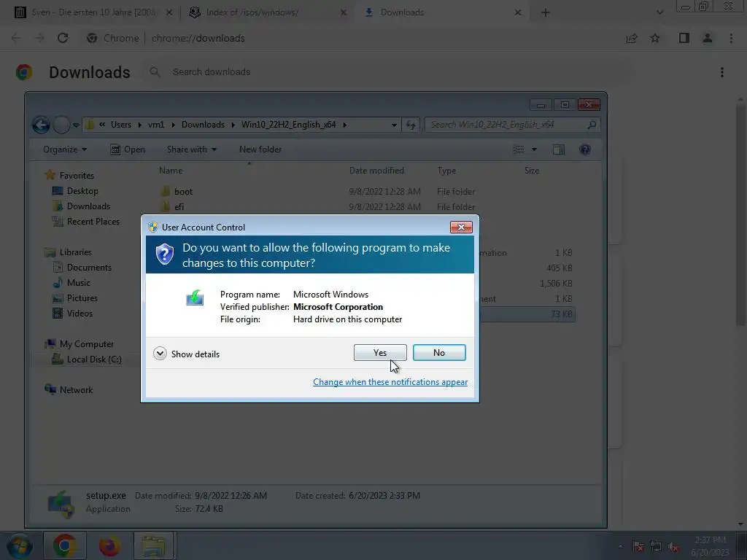Sort files by Date modified column

point(376,171)
